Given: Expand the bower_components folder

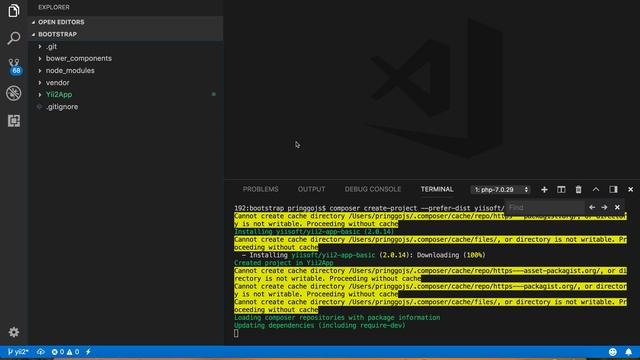Looking at the screenshot, I should pos(125,58).
